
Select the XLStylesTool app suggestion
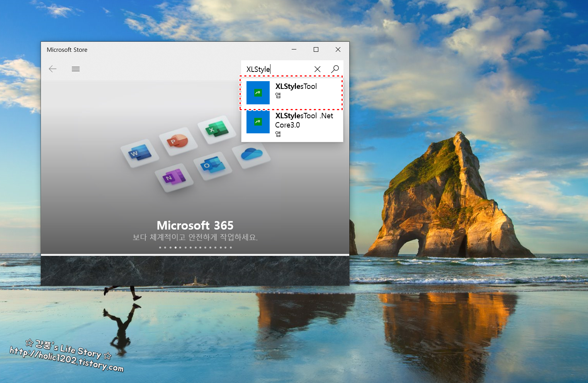(292, 93)
